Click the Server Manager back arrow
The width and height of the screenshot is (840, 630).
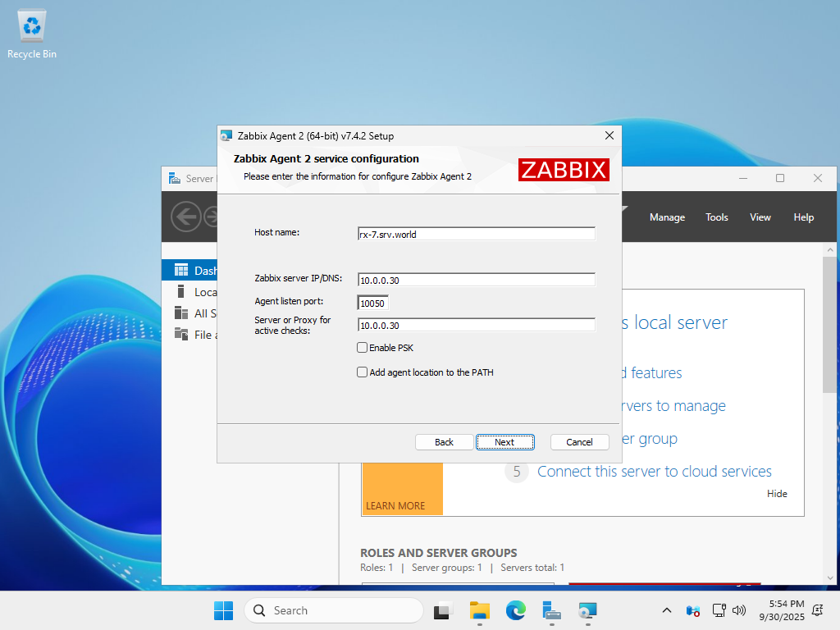point(186,217)
